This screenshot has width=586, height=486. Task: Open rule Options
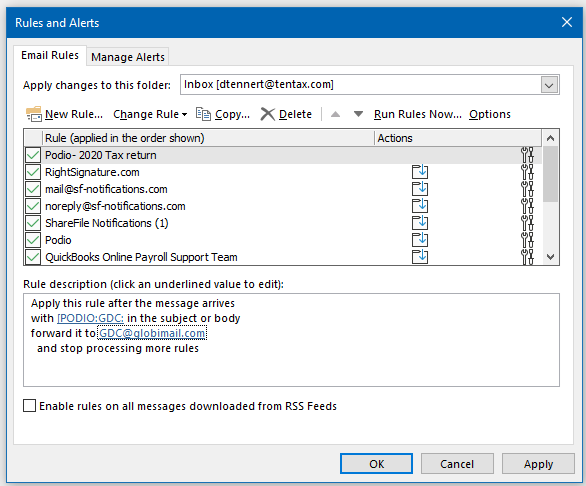point(490,114)
